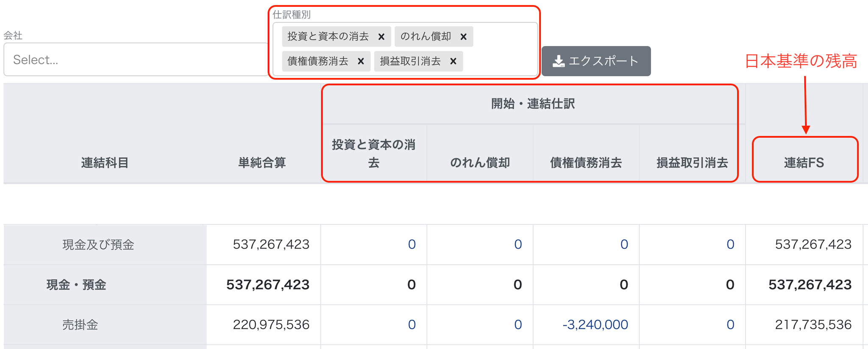Click inside the 仕訳種別 multi-select field
The height and width of the screenshot is (349, 868).
click(x=500, y=61)
